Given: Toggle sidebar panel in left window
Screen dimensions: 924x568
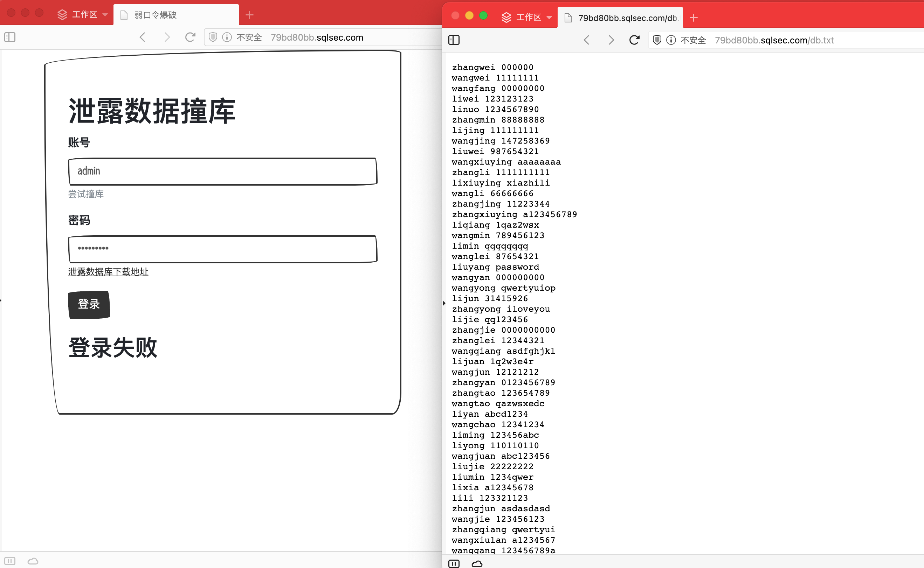Looking at the screenshot, I should [10, 37].
